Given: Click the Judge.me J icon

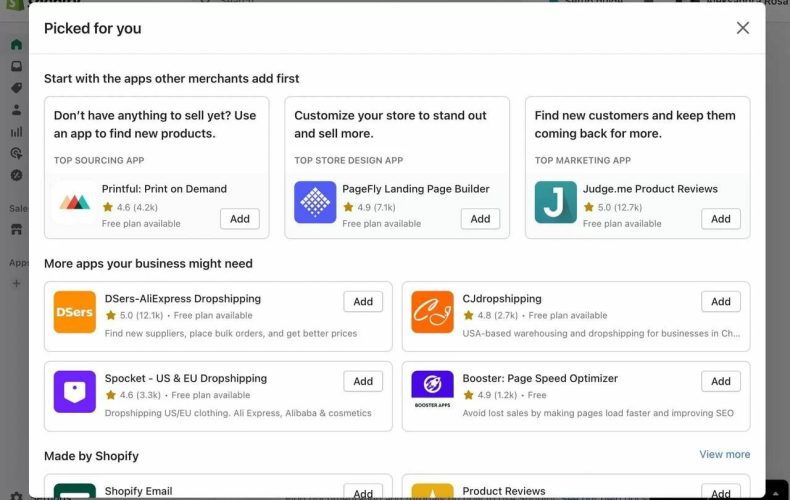Looking at the screenshot, I should tap(555, 202).
